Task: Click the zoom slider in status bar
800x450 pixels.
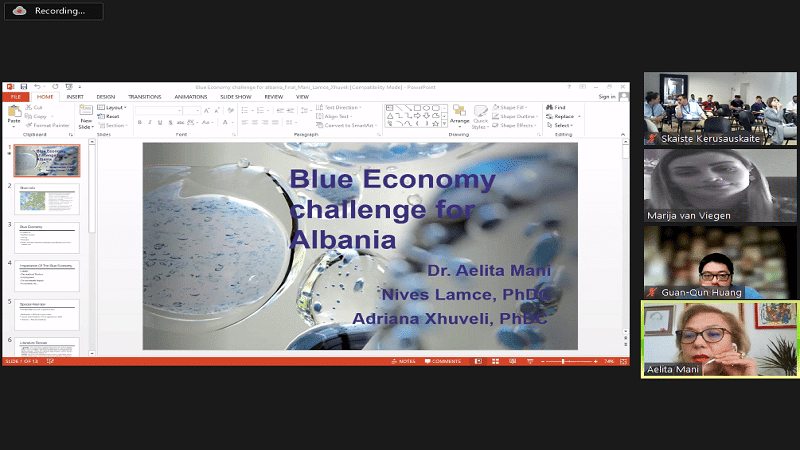Action: 563,361
